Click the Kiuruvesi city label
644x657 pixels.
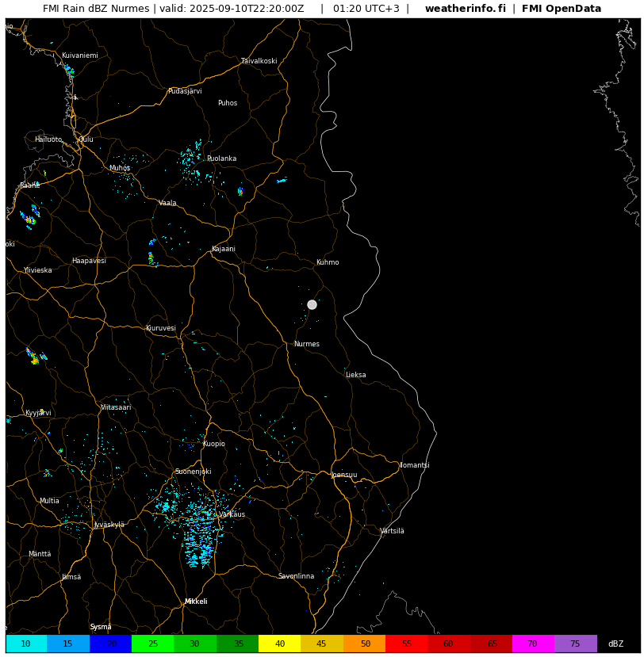pos(161,328)
